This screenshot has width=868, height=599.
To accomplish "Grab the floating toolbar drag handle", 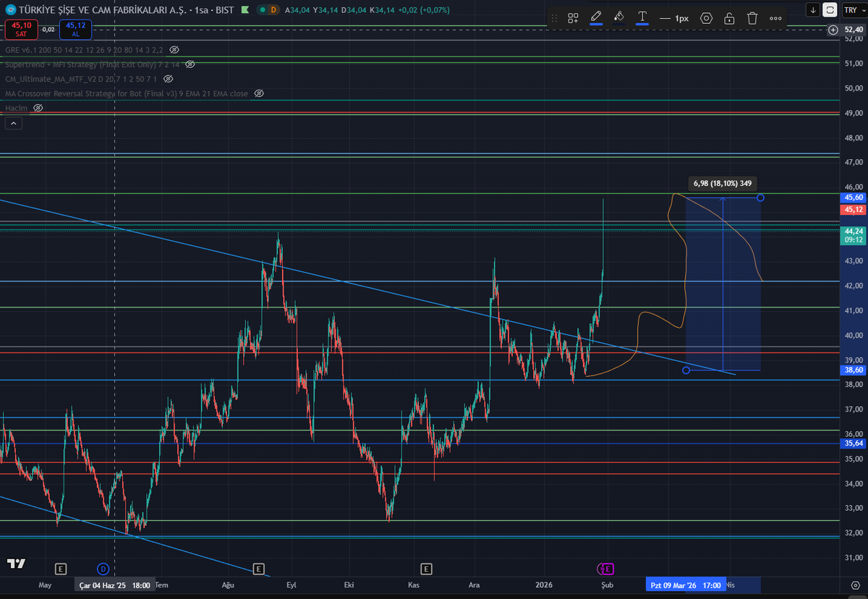I will pos(555,18).
